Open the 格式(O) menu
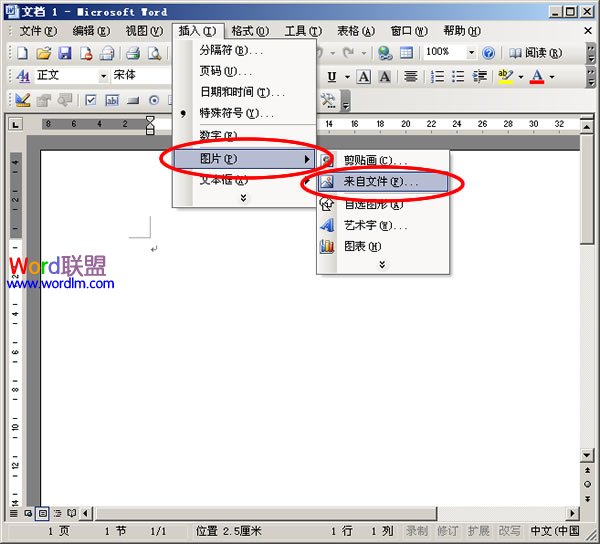This screenshot has width=600, height=544. pyautogui.click(x=250, y=31)
